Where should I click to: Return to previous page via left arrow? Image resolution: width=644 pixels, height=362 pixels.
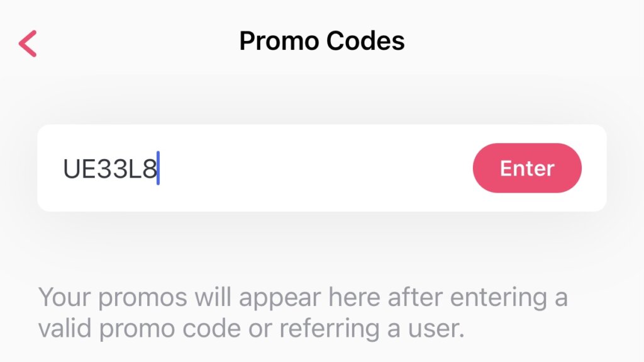28,43
